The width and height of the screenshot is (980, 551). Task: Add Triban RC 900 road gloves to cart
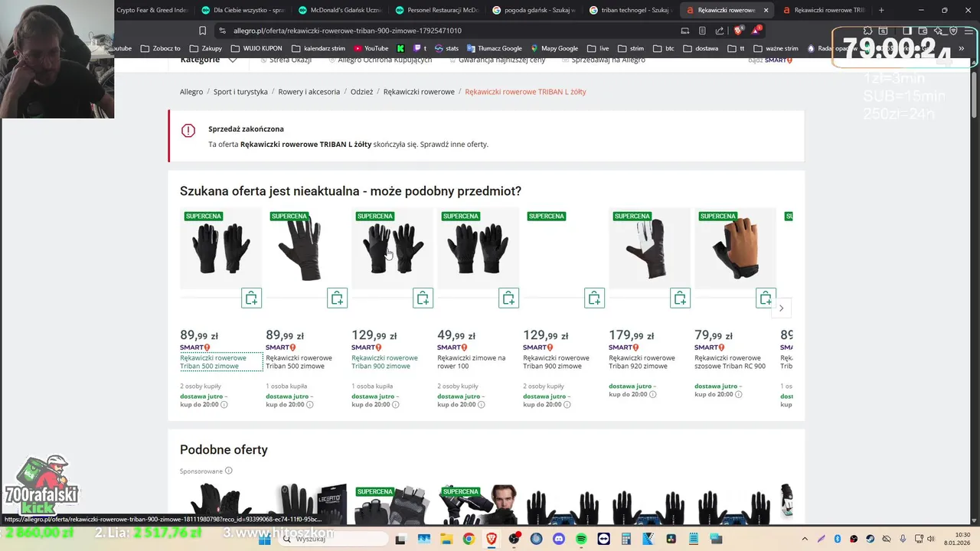tap(766, 298)
